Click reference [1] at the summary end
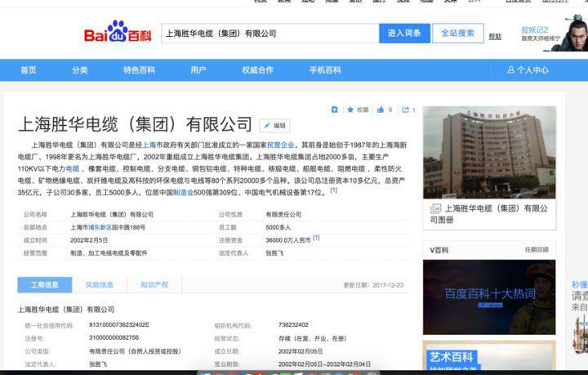Viewport: 588px width, 375px height. (333, 190)
